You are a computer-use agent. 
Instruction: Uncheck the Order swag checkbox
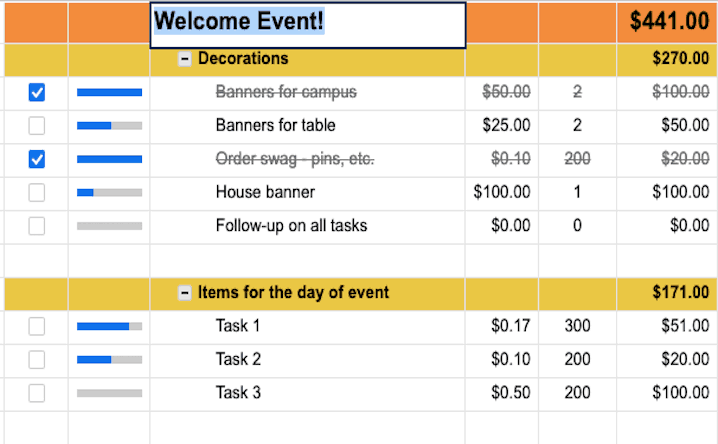(37, 159)
